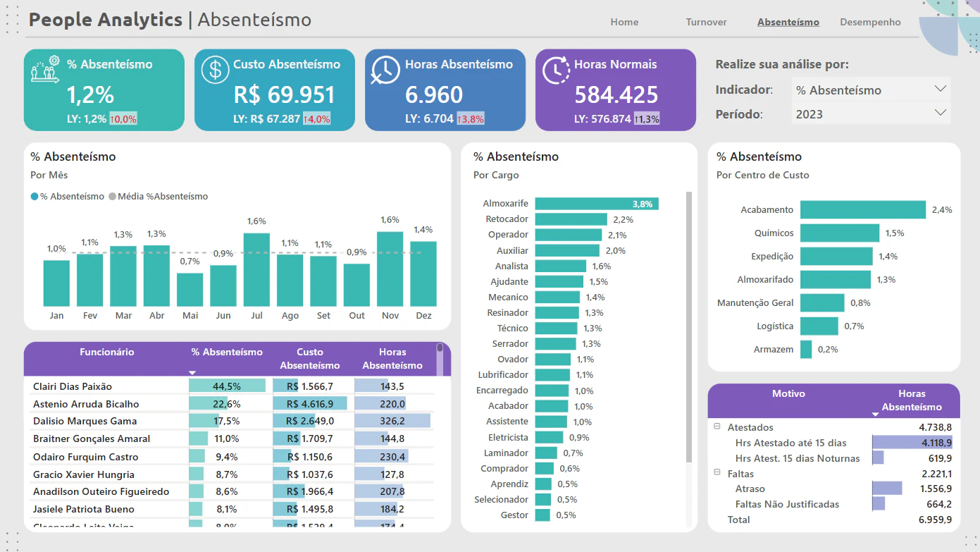This screenshot has width=980, height=552.
Task: Click the 6.960 hours KPI value
Action: (x=434, y=94)
